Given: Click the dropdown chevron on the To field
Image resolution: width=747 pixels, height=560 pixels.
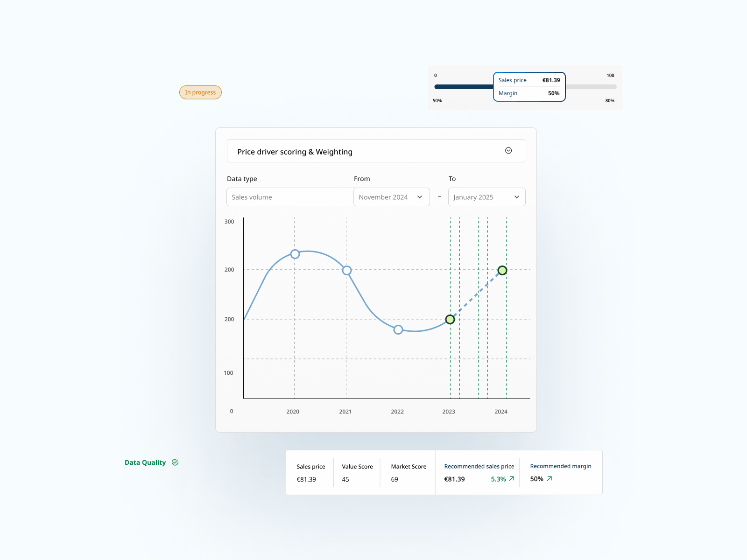Looking at the screenshot, I should click(517, 197).
